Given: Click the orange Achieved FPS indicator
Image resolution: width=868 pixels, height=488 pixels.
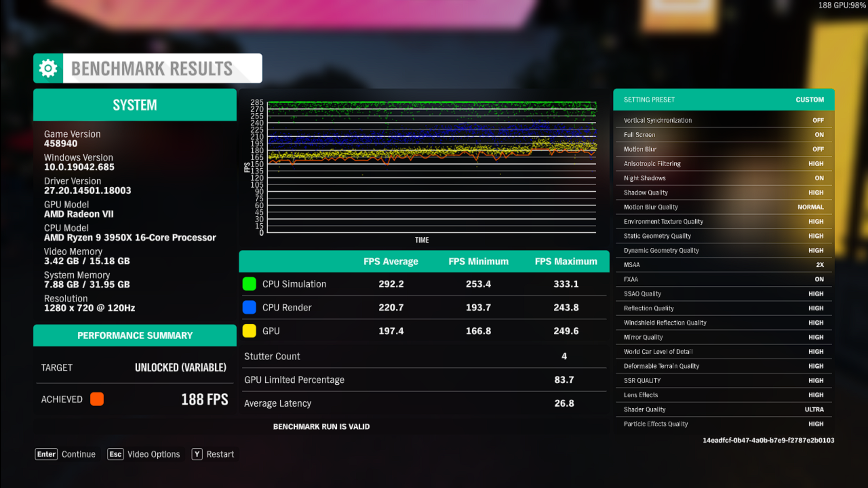Looking at the screenshot, I should [x=97, y=399].
